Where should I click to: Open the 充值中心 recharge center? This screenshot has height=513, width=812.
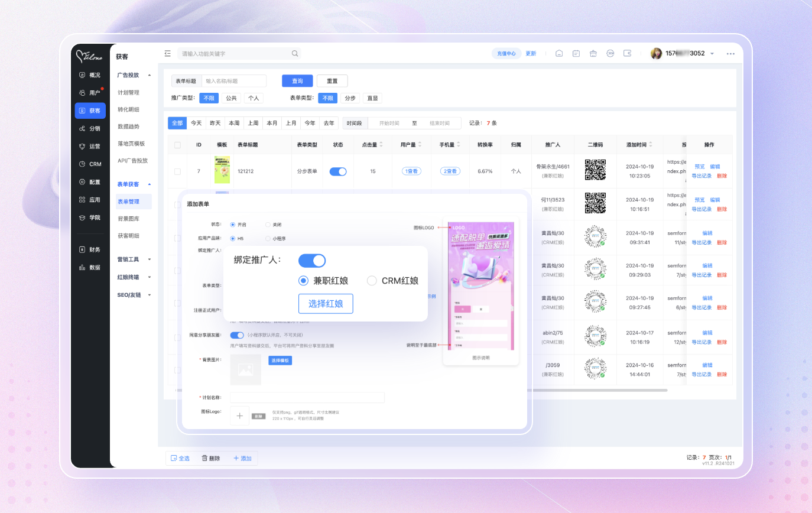(x=506, y=53)
